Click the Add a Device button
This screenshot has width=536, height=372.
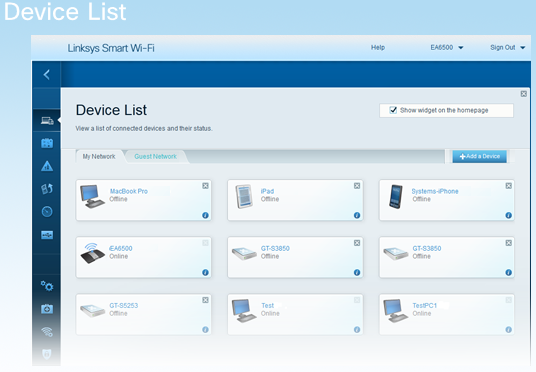point(480,156)
